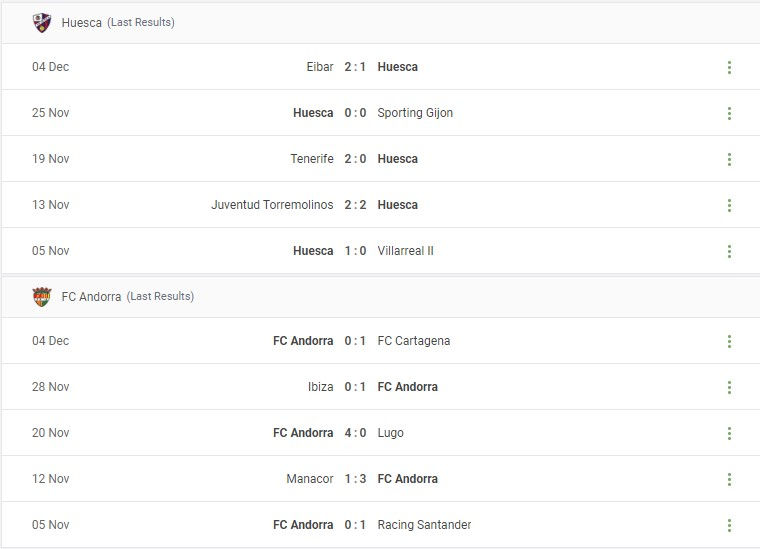Click the 2 : 0 Tenerife match score
The height and width of the screenshot is (549, 760).
355,159
